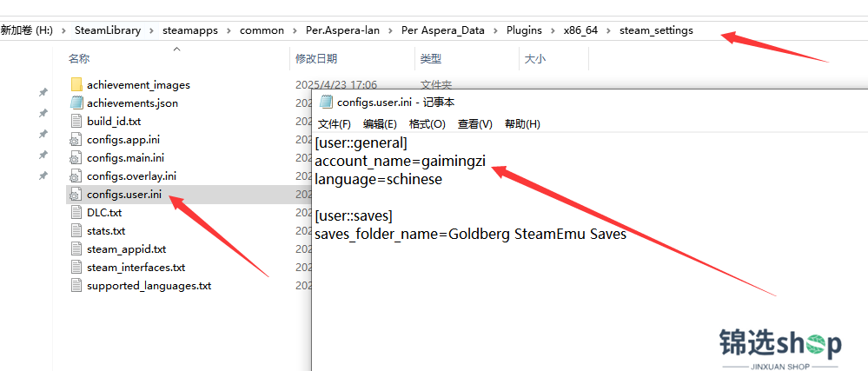The image size is (868, 371).
Task: Click steam_settings breadcrumb segment
Action: click(656, 30)
